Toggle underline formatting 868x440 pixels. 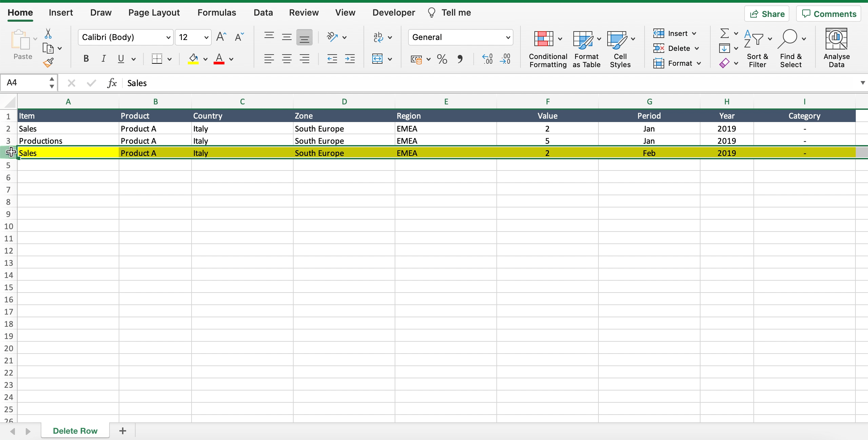click(x=121, y=58)
